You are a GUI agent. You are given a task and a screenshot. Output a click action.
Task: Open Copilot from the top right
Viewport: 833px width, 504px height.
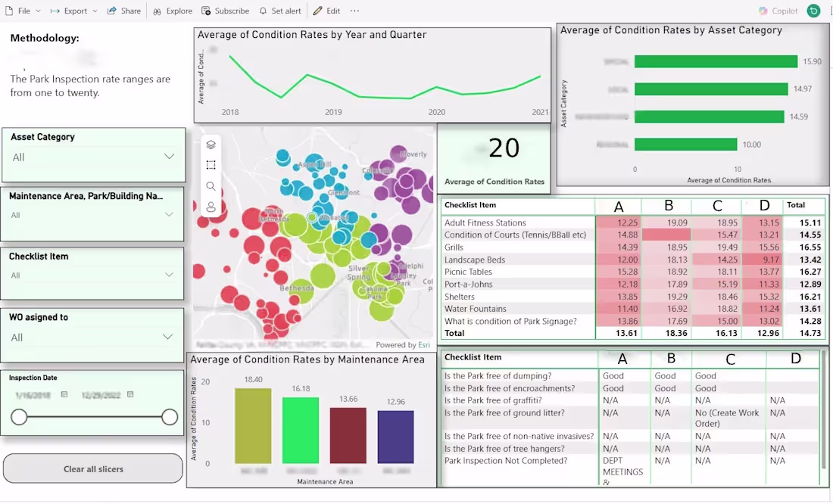point(778,11)
